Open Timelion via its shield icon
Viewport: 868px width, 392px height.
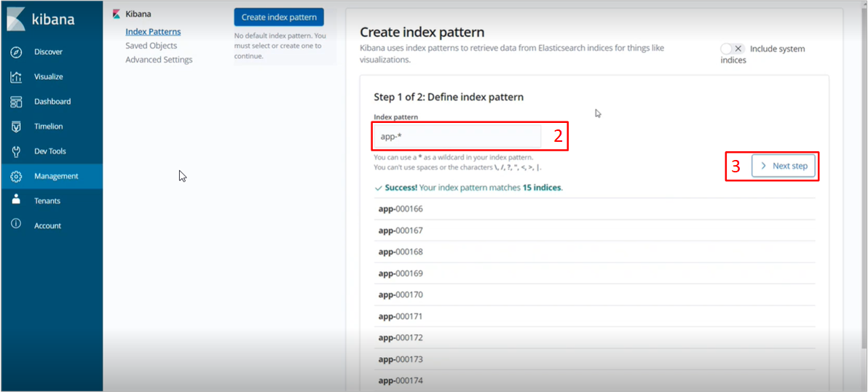pyautogui.click(x=16, y=127)
